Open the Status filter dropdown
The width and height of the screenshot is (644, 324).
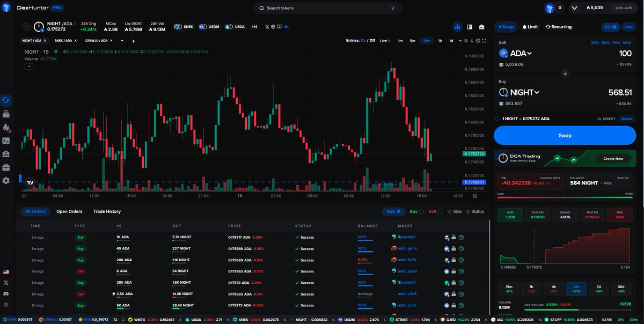point(474,212)
